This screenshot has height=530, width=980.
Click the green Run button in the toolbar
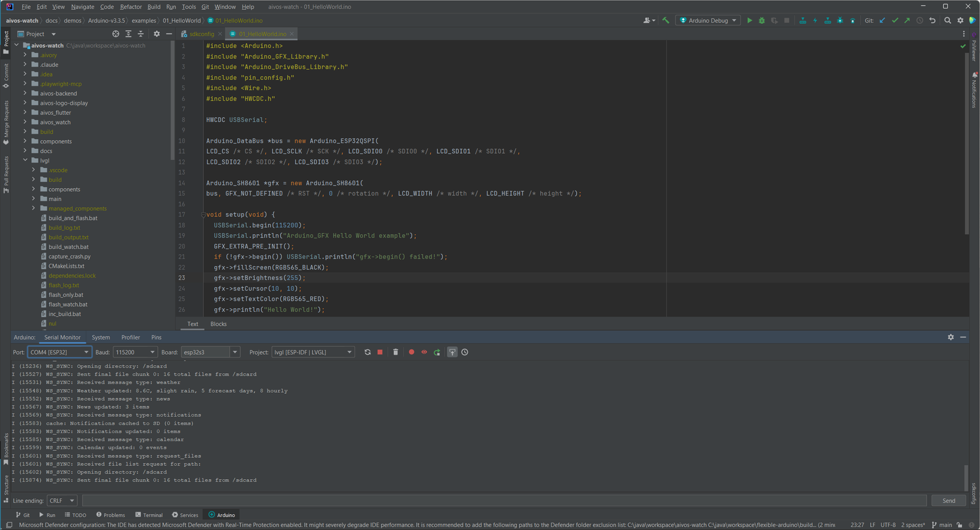click(749, 20)
